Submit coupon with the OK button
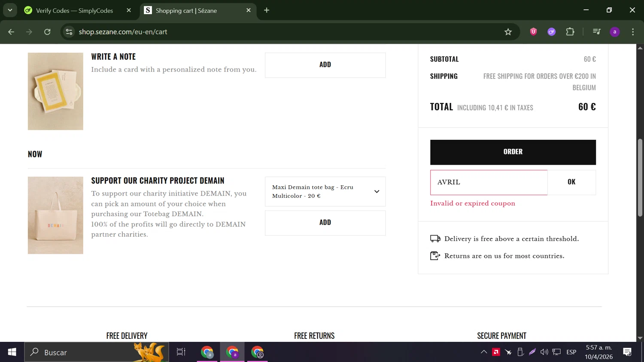 click(571, 182)
